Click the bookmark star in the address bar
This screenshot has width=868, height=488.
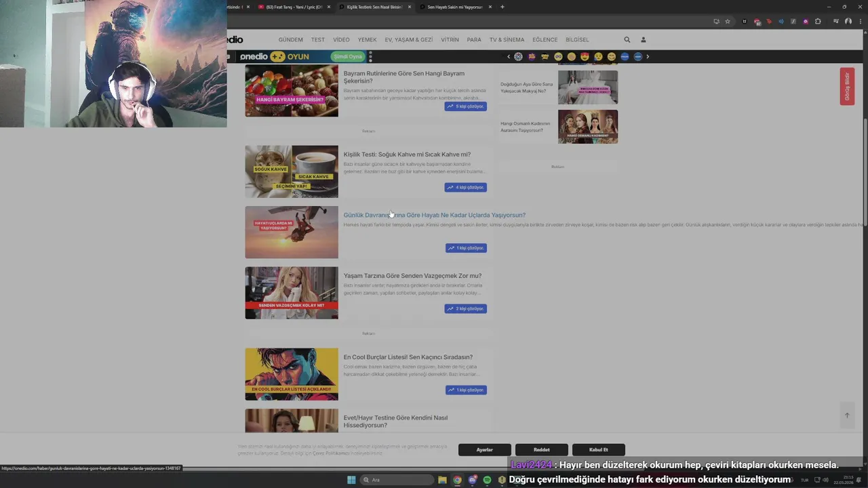click(x=728, y=21)
